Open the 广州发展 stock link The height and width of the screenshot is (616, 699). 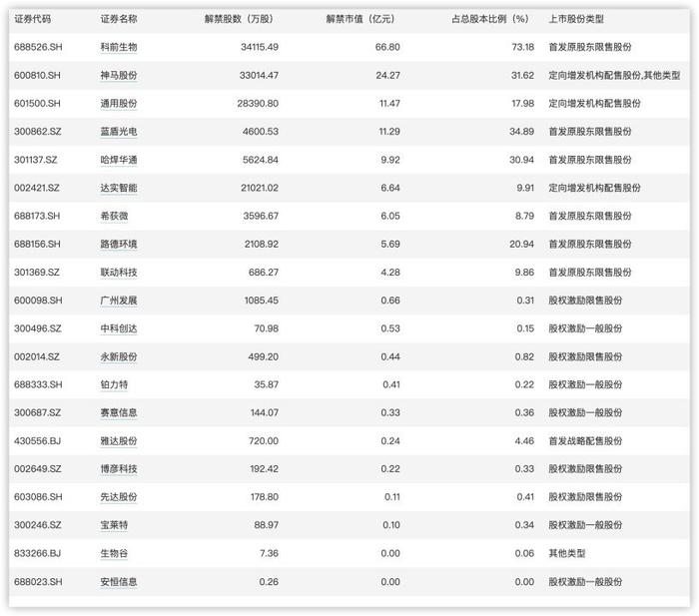[x=119, y=300]
